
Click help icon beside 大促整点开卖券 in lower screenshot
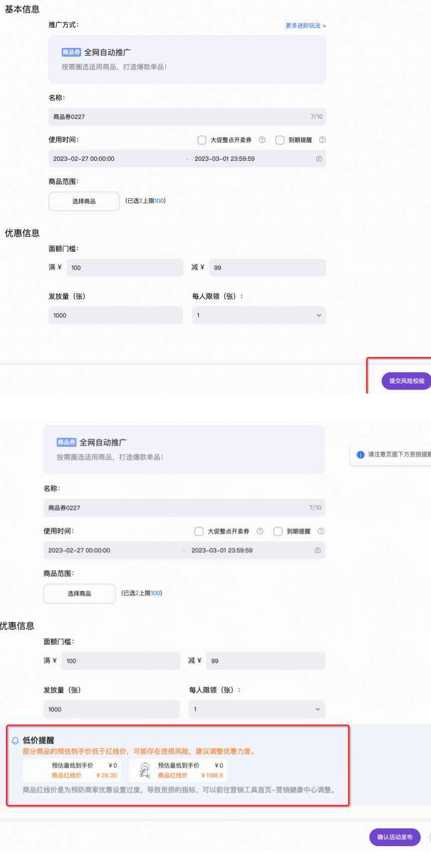(x=260, y=531)
